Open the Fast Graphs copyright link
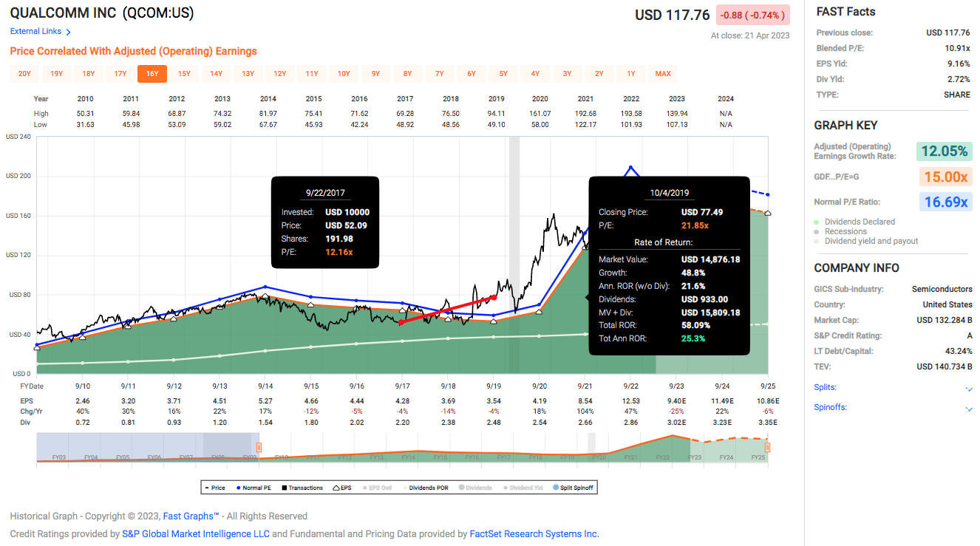Image resolution: width=980 pixels, height=546 pixels. (192, 516)
